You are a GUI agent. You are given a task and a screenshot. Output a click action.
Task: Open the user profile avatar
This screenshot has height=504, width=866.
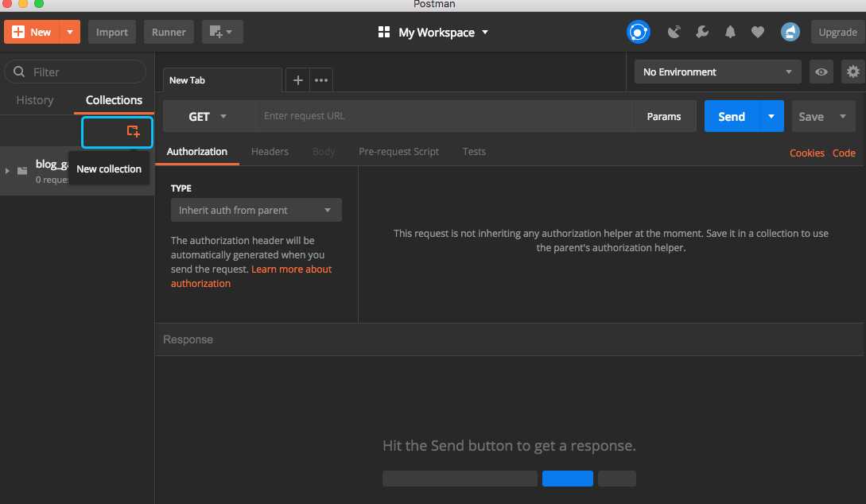[790, 32]
